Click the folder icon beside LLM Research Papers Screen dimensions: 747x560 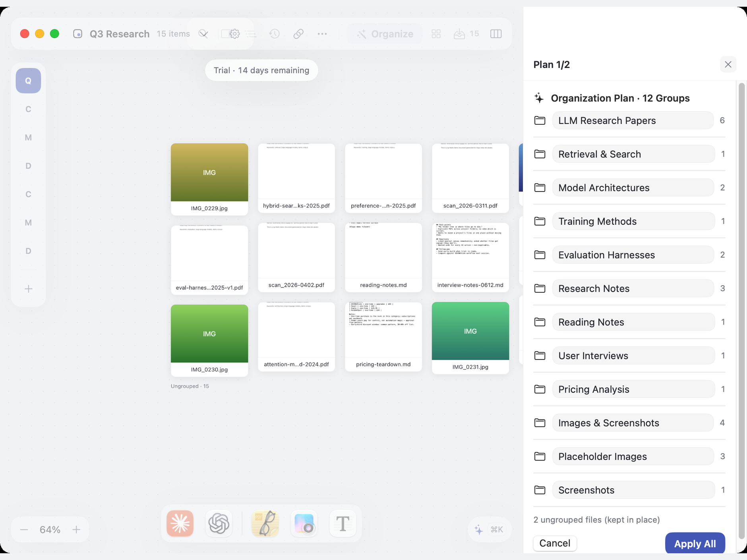(540, 120)
